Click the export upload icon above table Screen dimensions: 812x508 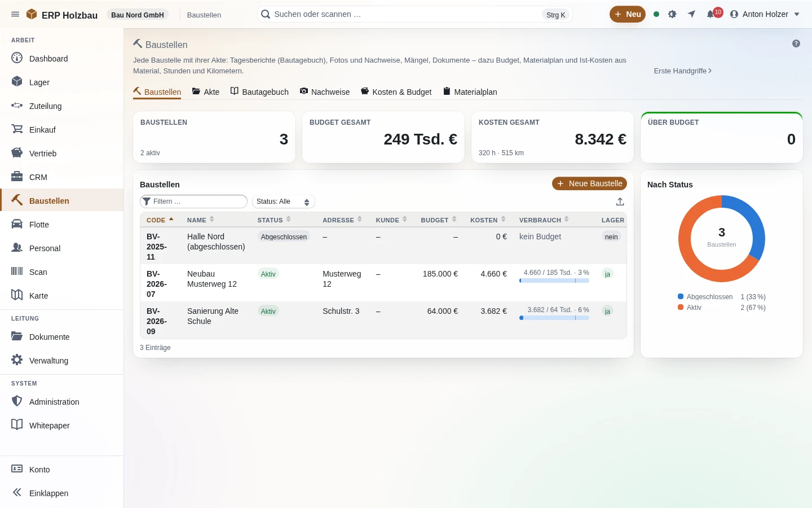(x=620, y=202)
